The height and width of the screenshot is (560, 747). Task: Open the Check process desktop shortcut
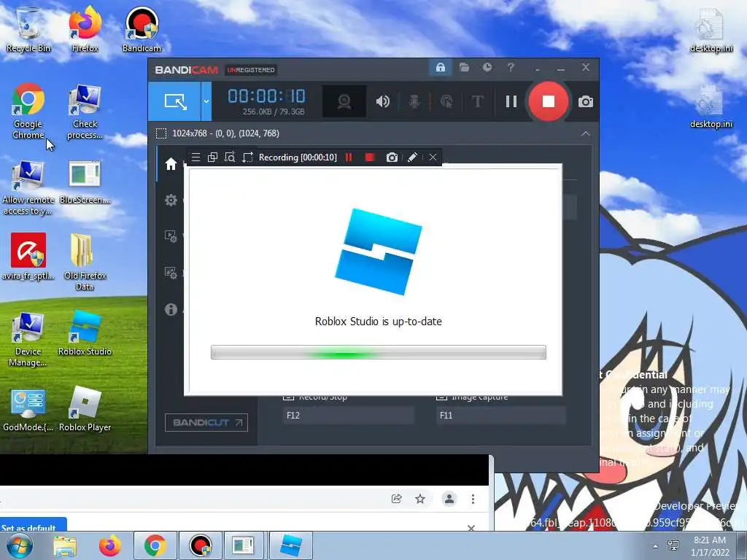(85, 111)
